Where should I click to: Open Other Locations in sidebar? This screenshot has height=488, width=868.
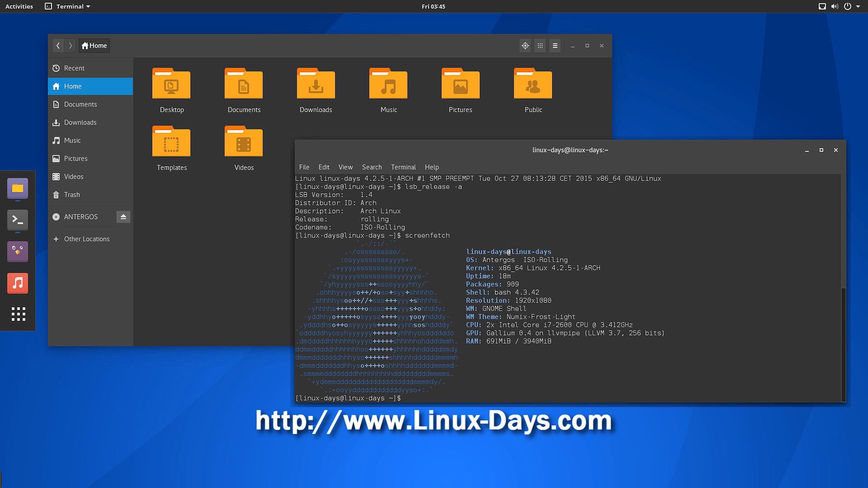pyautogui.click(x=90, y=239)
